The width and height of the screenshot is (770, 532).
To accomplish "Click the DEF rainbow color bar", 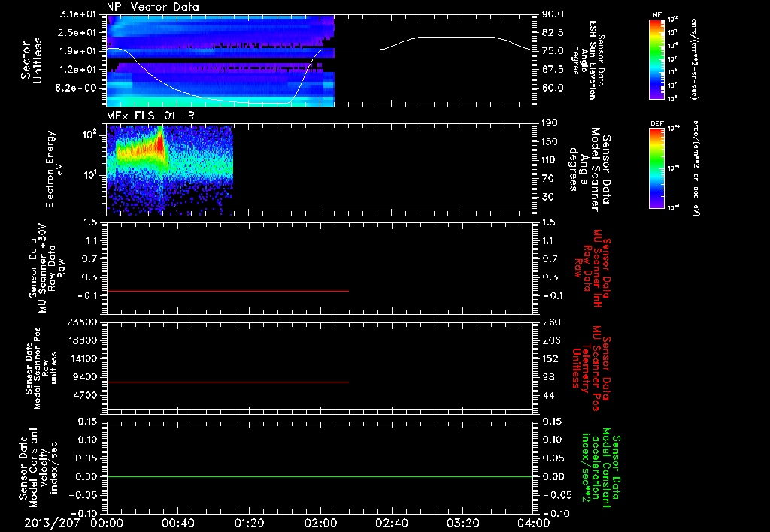I will point(656,168).
